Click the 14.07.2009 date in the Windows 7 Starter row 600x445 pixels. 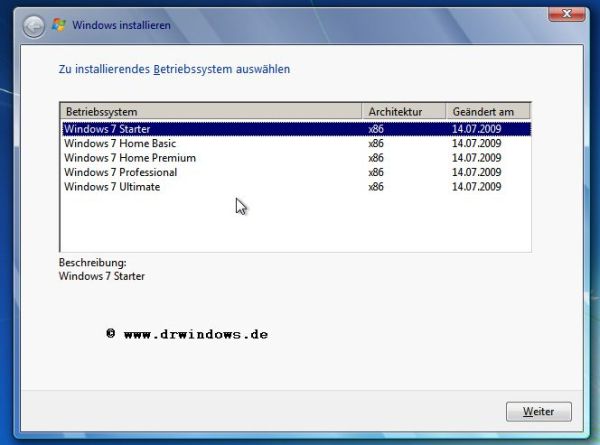click(x=476, y=129)
